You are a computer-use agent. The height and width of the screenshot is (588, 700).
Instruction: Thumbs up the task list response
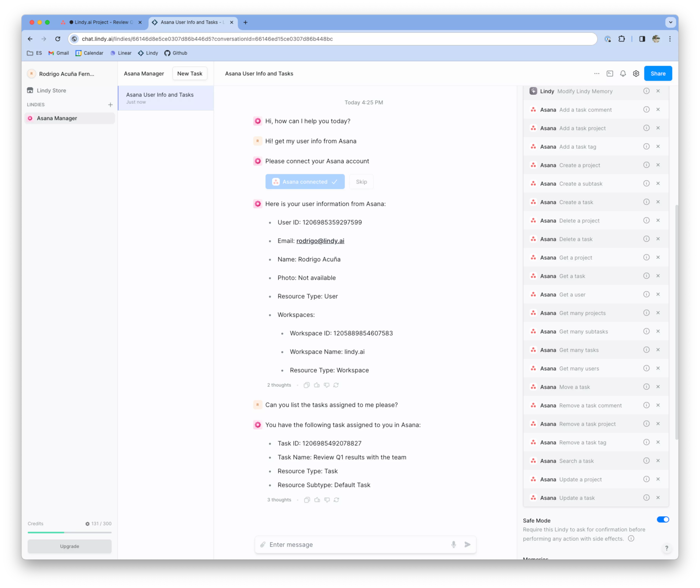point(317,500)
